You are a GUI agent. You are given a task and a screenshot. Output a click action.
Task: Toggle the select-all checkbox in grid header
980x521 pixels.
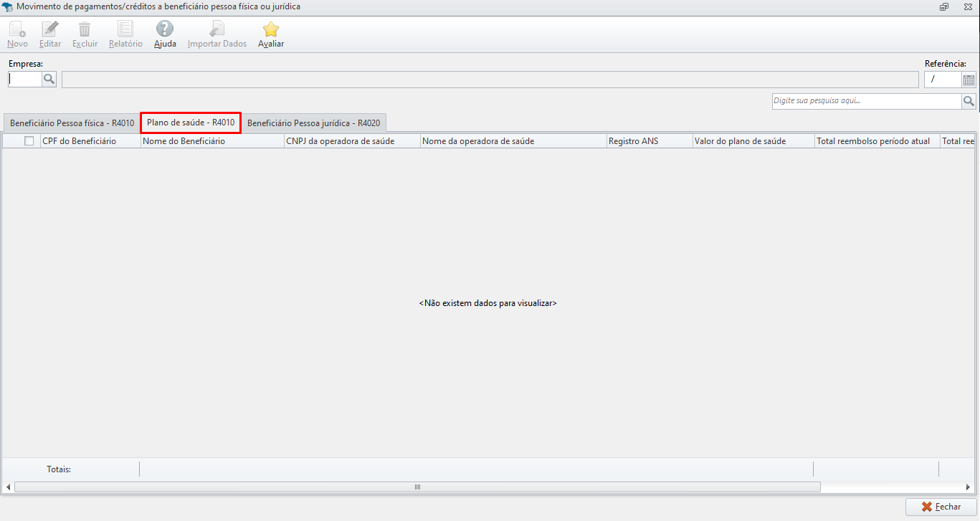(x=29, y=141)
